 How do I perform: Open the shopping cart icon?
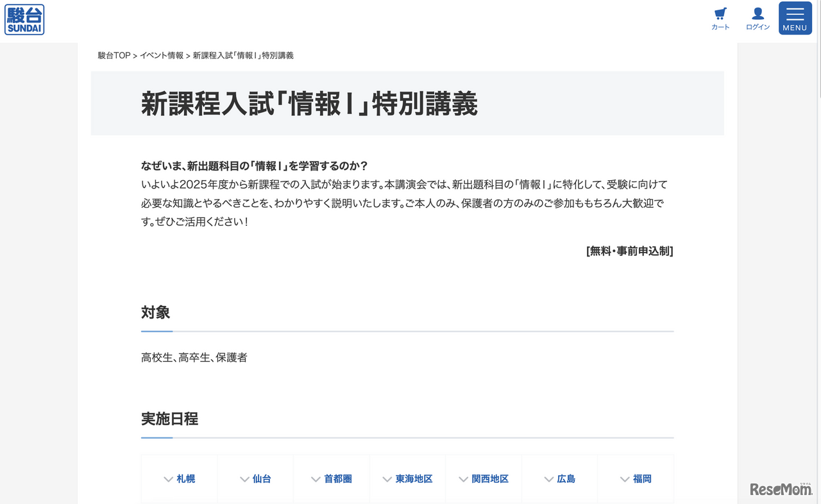click(x=720, y=14)
